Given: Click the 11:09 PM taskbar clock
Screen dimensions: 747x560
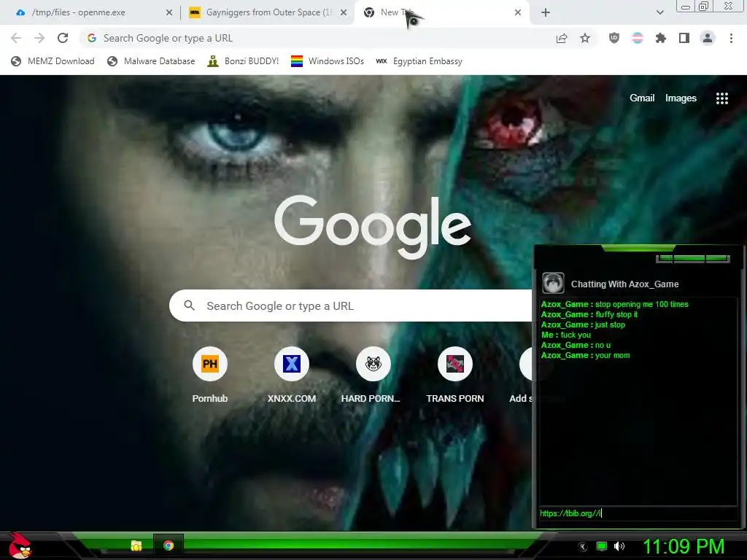Looking at the screenshot, I should (683, 547).
